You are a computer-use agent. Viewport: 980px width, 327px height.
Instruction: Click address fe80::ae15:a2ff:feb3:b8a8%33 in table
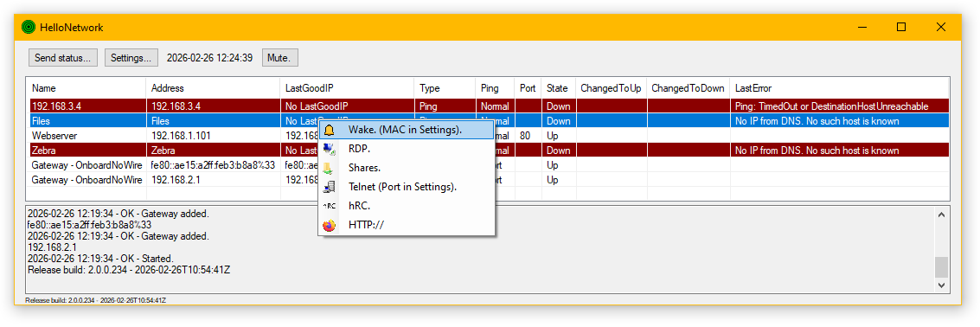coord(213,165)
